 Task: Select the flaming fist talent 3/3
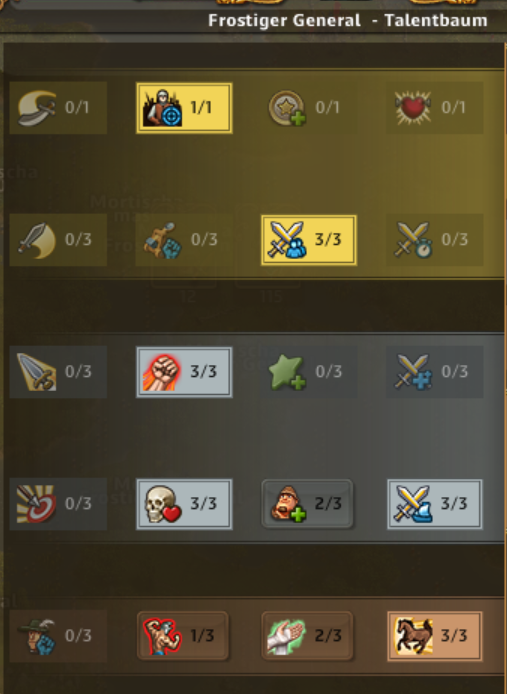[184, 371]
